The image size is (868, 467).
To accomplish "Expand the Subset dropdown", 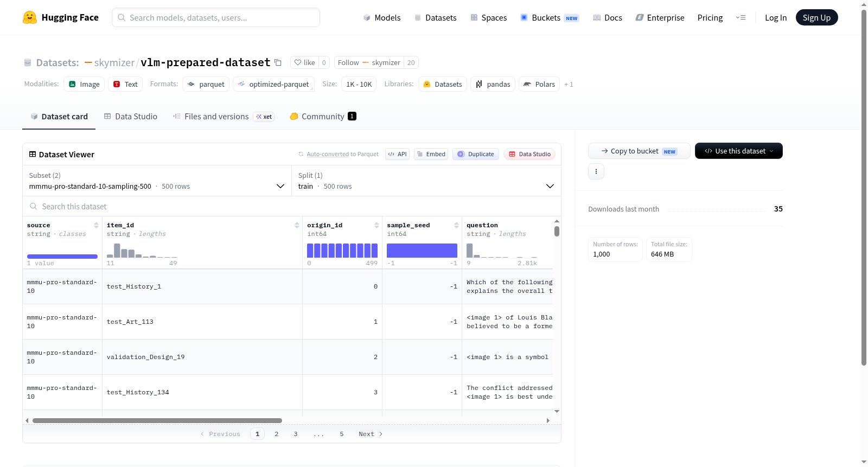I will tap(157, 181).
